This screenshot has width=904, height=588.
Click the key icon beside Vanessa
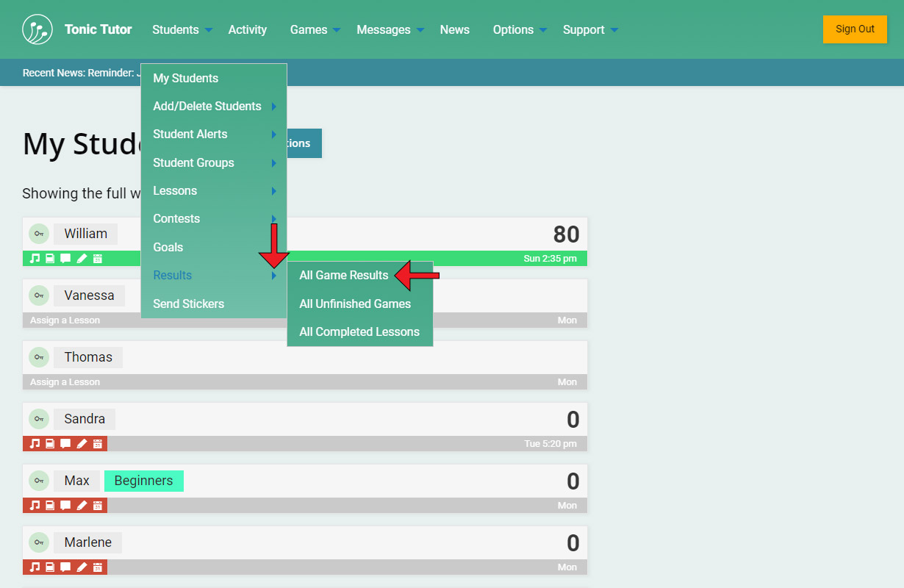click(39, 295)
